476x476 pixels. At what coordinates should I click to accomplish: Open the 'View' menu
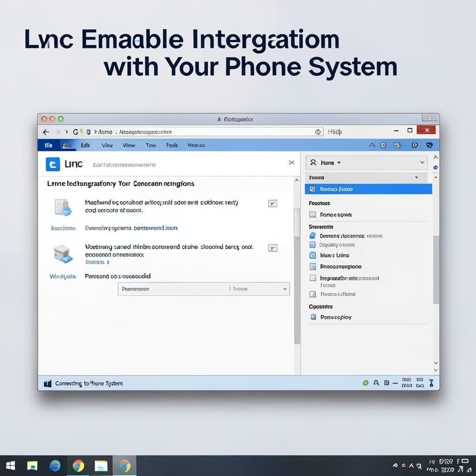[107, 145]
